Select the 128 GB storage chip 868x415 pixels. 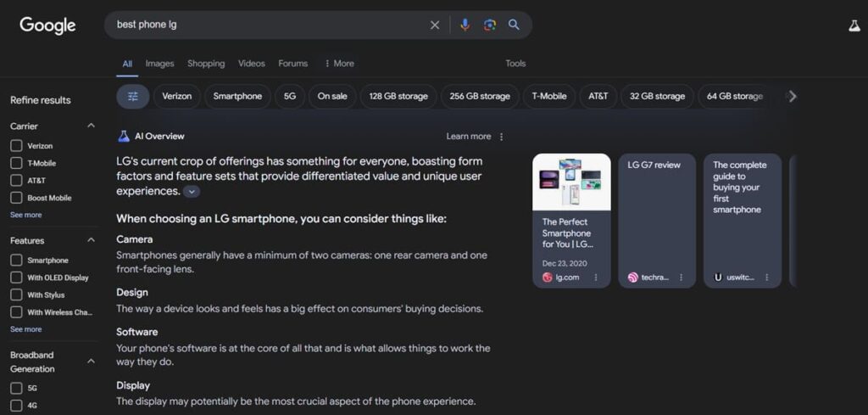[x=398, y=96]
